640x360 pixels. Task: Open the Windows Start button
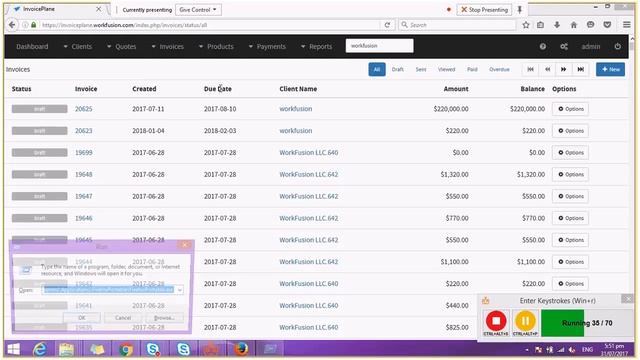click(x=13, y=349)
